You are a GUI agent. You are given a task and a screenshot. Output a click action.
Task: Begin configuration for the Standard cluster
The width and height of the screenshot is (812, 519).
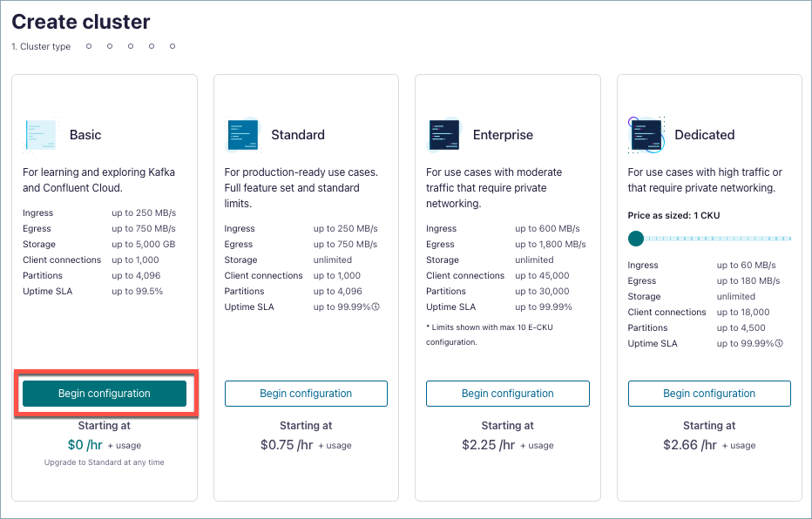pyautogui.click(x=306, y=393)
